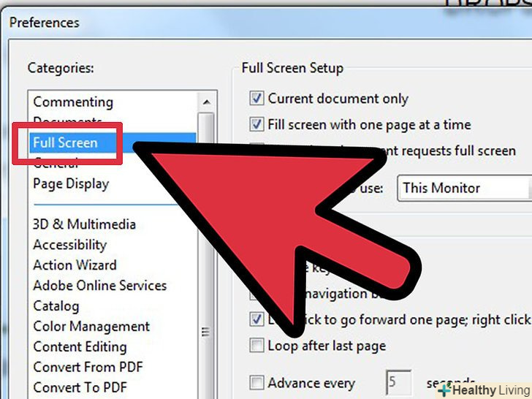Screen dimensions: 532x399
Task: Select Action Wizard in categories list
Action: pyautogui.click(x=75, y=265)
